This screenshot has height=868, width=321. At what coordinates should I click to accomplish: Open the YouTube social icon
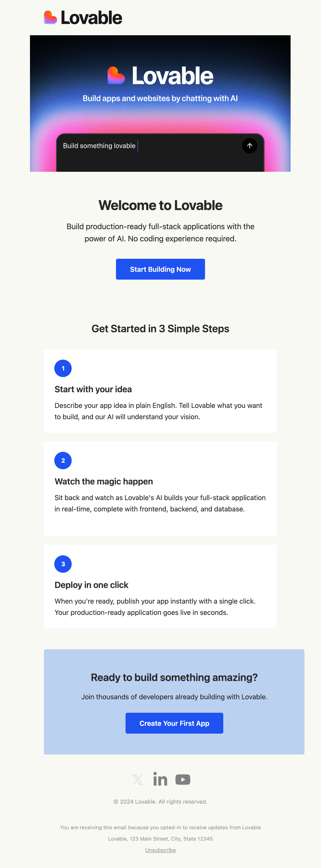[x=183, y=779]
